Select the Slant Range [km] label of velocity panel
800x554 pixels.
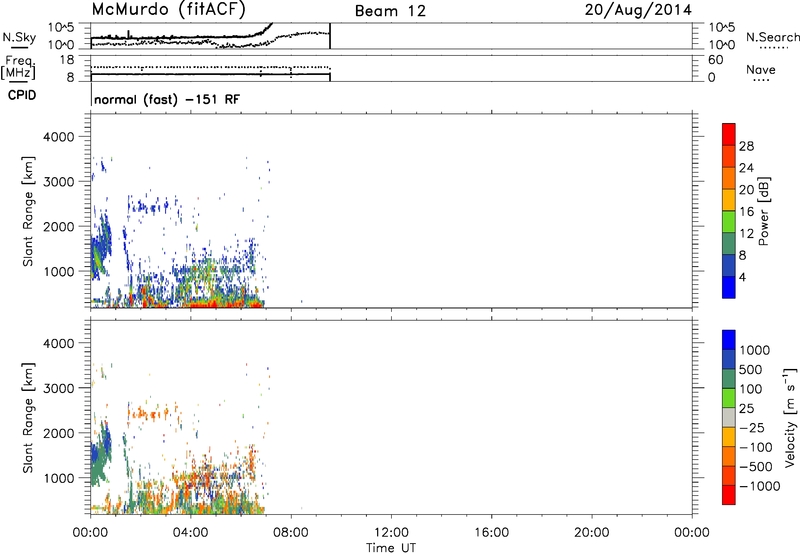(28, 417)
